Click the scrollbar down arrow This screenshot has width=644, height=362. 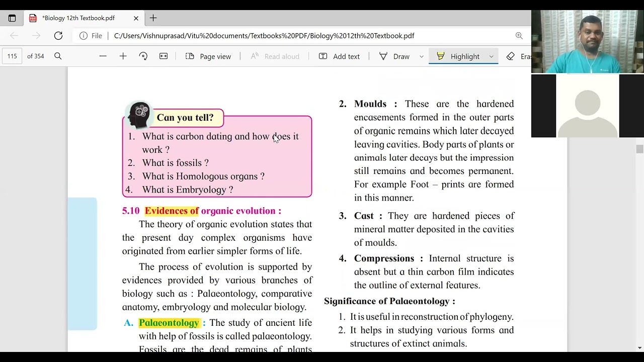(x=639, y=347)
